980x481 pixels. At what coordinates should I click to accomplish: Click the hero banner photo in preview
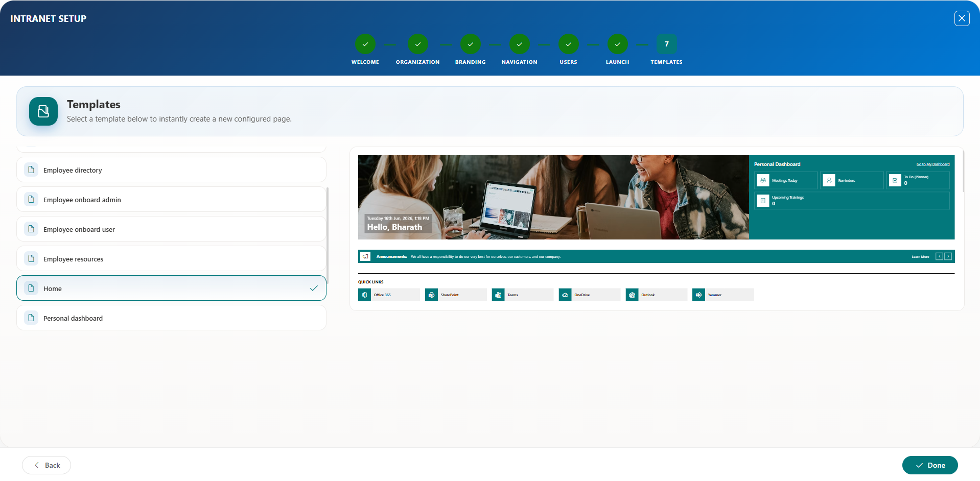pyautogui.click(x=553, y=197)
